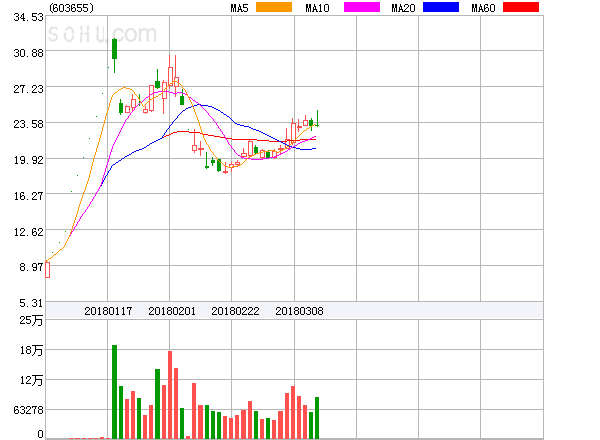Screen dimensions: 600x440
Task: Select the MA10 legend label
Action: point(317,8)
